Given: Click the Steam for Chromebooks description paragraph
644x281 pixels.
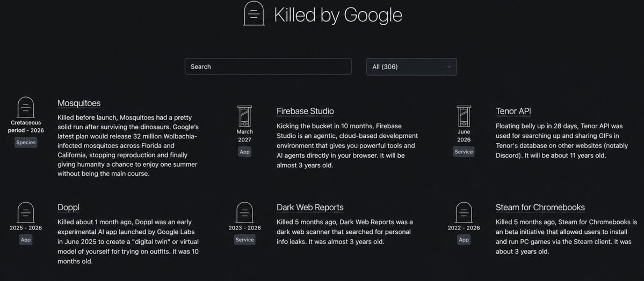Looking at the screenshot, I should point(566,236).
